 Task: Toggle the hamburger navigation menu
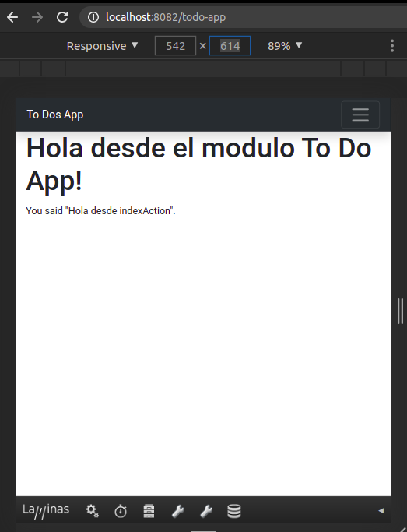tap(360, 115)
